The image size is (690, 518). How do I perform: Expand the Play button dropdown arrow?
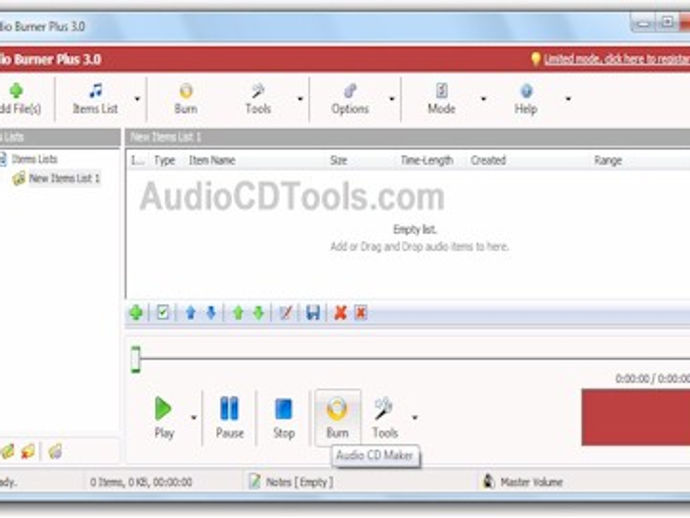click(x=194, y=417)
